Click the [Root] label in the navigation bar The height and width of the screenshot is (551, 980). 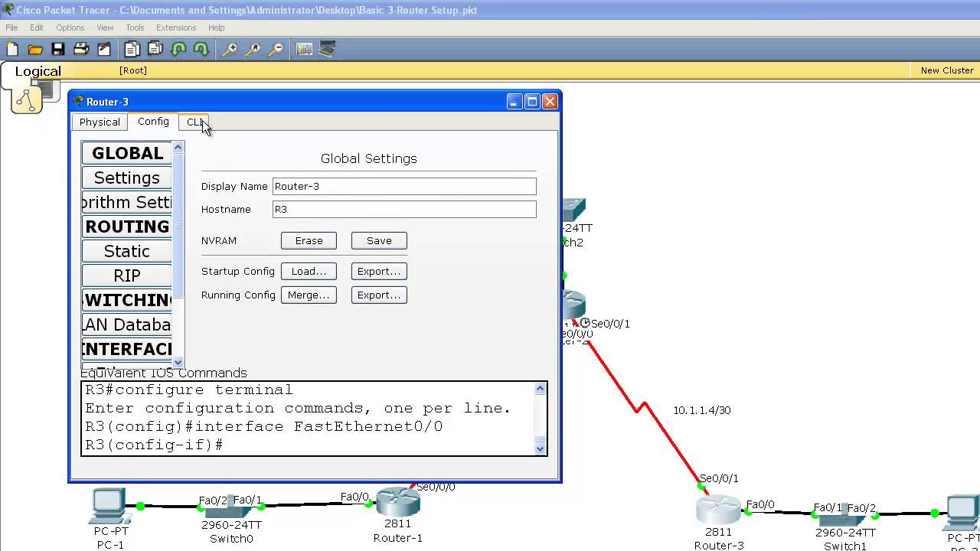pyautogui.click(x=133, y=70)
